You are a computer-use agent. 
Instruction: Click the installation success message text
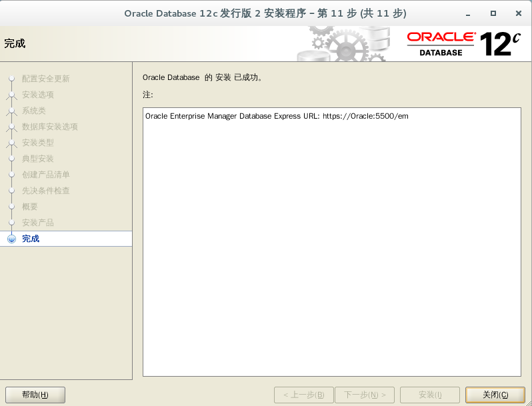click(x=203, y=77)
